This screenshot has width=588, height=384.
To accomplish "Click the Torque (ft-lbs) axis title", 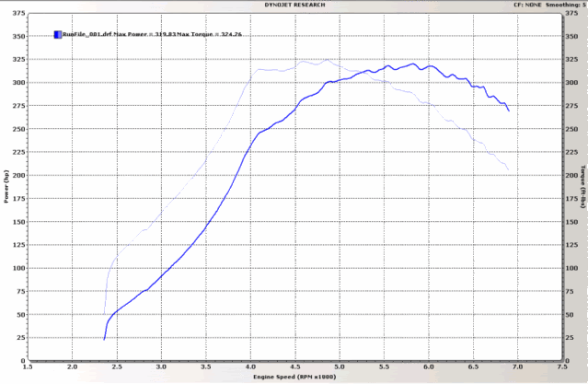I will [x=583, y=187].
